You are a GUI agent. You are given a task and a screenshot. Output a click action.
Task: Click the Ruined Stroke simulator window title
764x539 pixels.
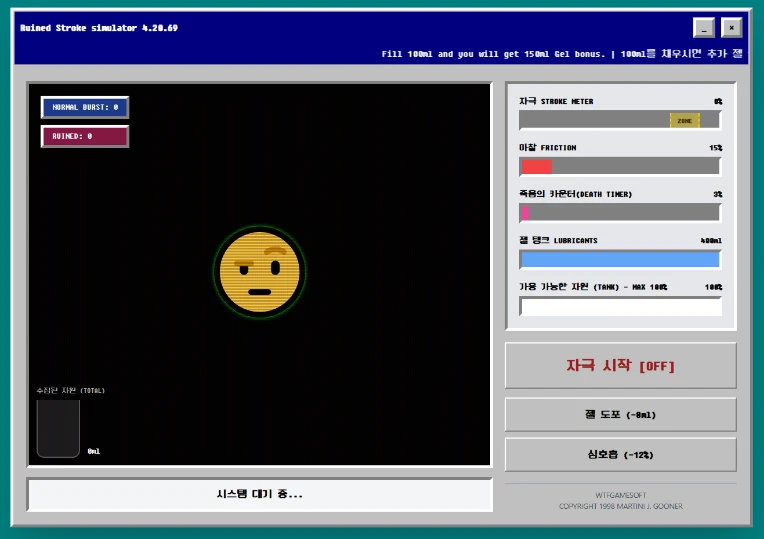click(99, 28)
